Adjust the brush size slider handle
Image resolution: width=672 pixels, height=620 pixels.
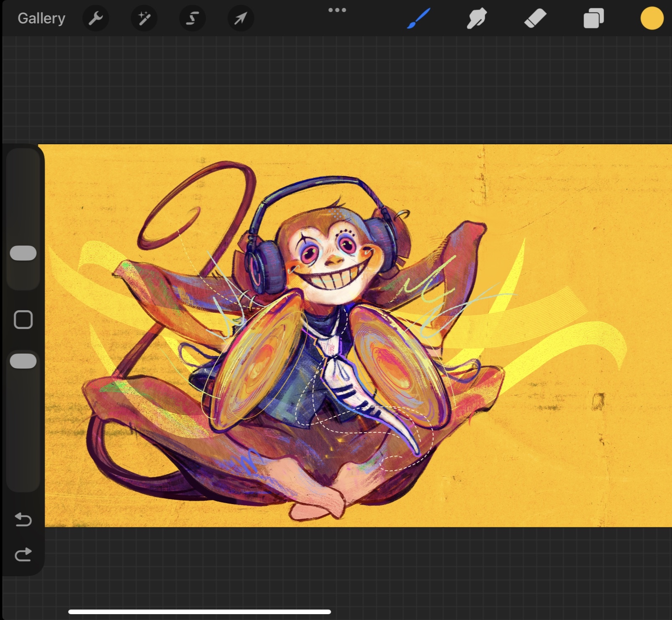click(23, 253)
